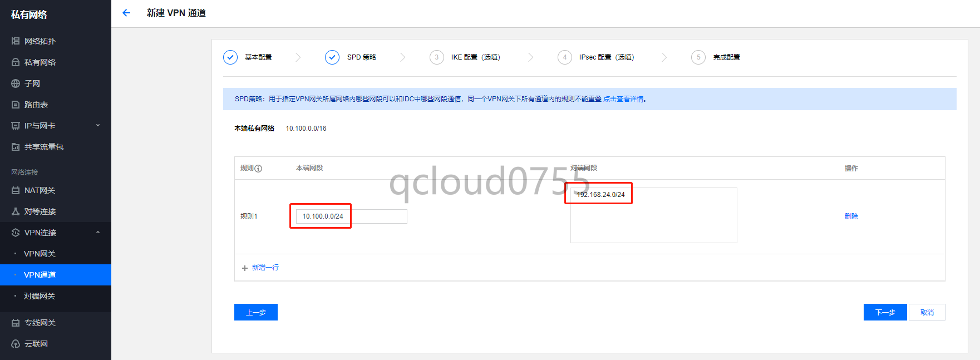The image size is (980, 360).
Task: Click the info icon next to 规则
Action: click(258, 169)
